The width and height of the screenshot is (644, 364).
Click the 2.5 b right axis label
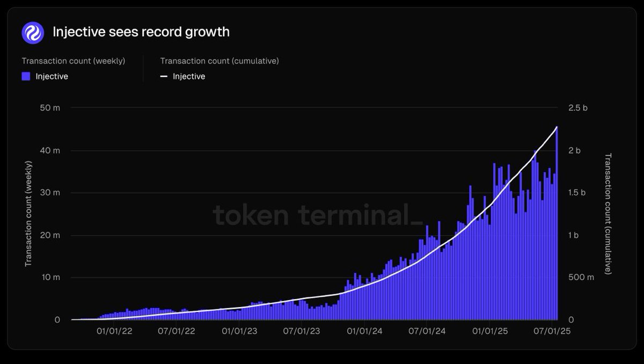pyautogui.click(x=578, y=108)
